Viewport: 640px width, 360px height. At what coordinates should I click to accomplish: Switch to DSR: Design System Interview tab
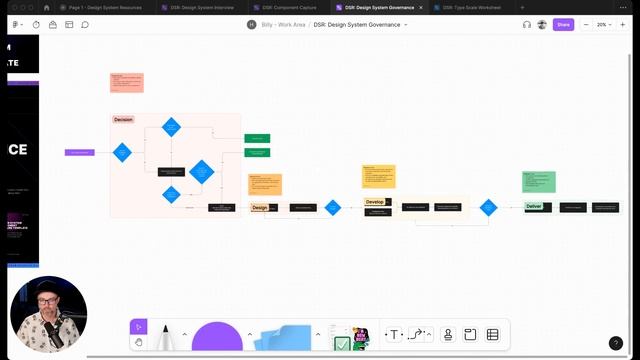198,7
